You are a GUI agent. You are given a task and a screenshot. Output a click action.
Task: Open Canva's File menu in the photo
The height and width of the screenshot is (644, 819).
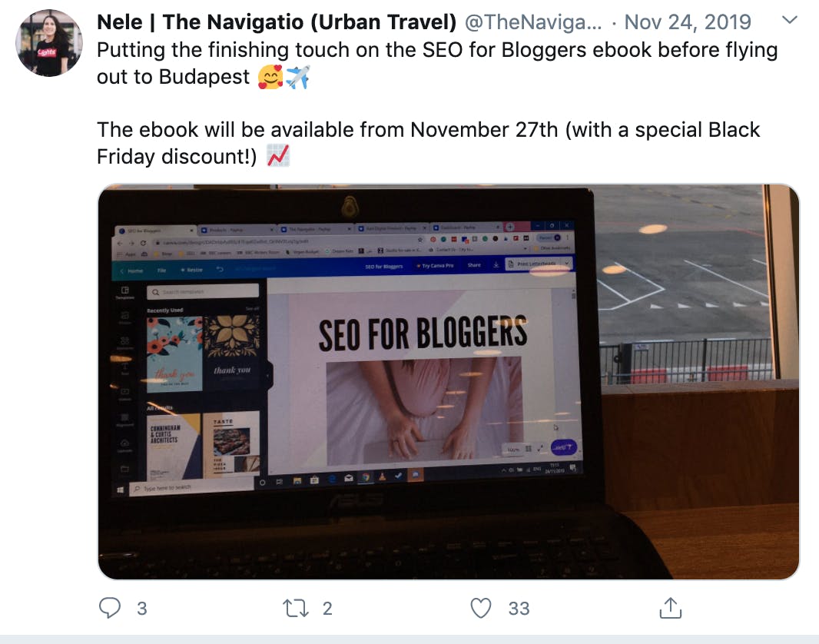(x=162, y=270)
